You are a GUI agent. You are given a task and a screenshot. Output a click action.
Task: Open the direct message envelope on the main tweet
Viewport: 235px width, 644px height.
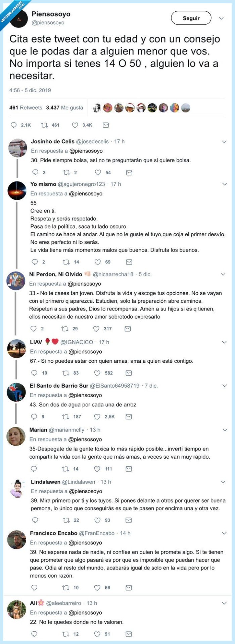tap(106, 125)
